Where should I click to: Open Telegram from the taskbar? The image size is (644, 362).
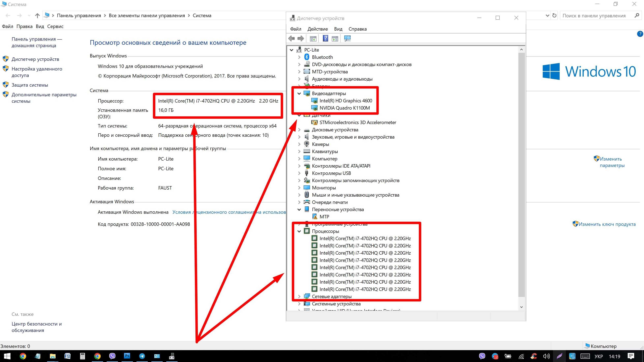(142, 356)
